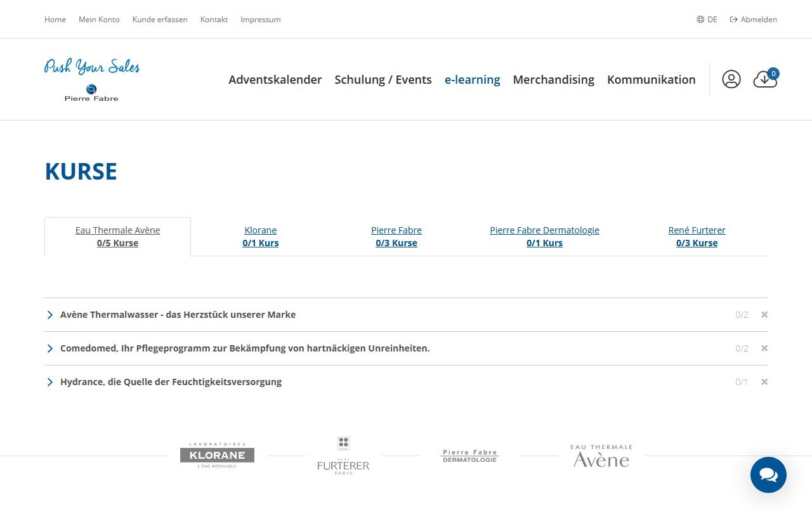This screenshot has height=512, width=812.
Task: Click the X status icon beside Avène Thermalwasser
Action: (x=764, y=315)
